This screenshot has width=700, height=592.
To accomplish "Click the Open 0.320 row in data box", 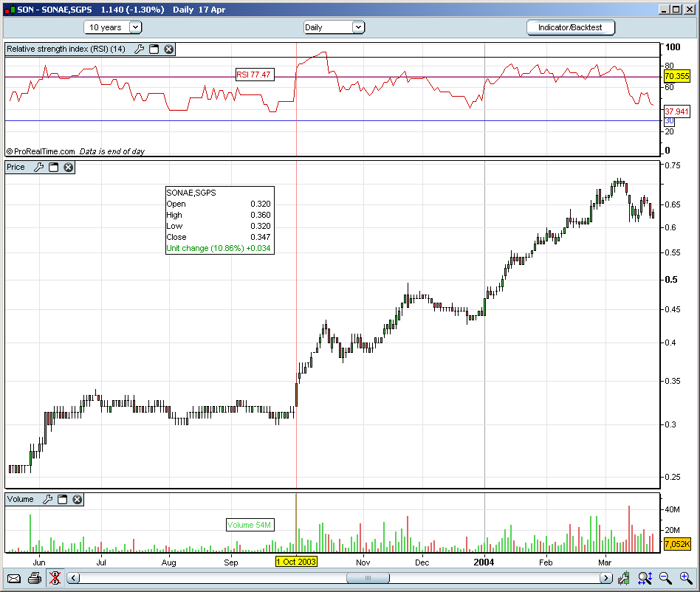I will (219, 204).
